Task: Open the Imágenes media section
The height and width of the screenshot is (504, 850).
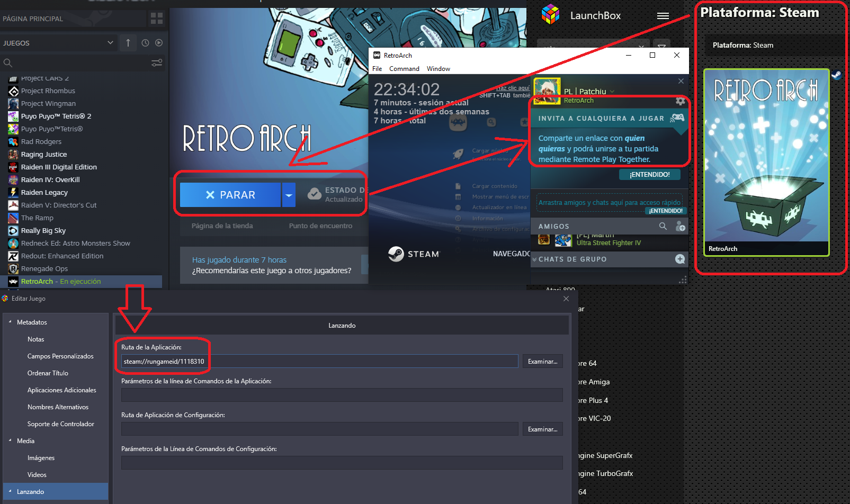Action: coord(41,458)
